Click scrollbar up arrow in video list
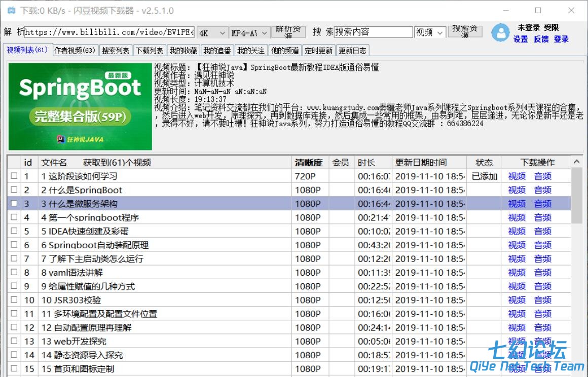This screenshot has height=377, width=588. click(x=576, y=162)
